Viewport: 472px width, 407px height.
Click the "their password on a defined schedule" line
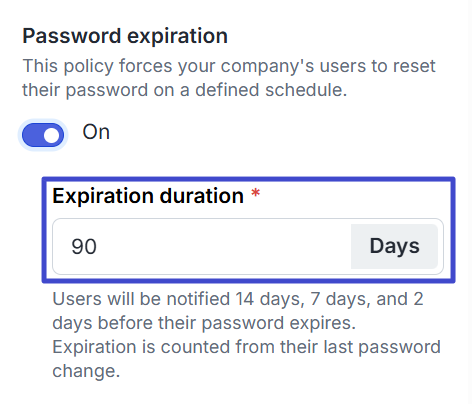pos(185,90)
